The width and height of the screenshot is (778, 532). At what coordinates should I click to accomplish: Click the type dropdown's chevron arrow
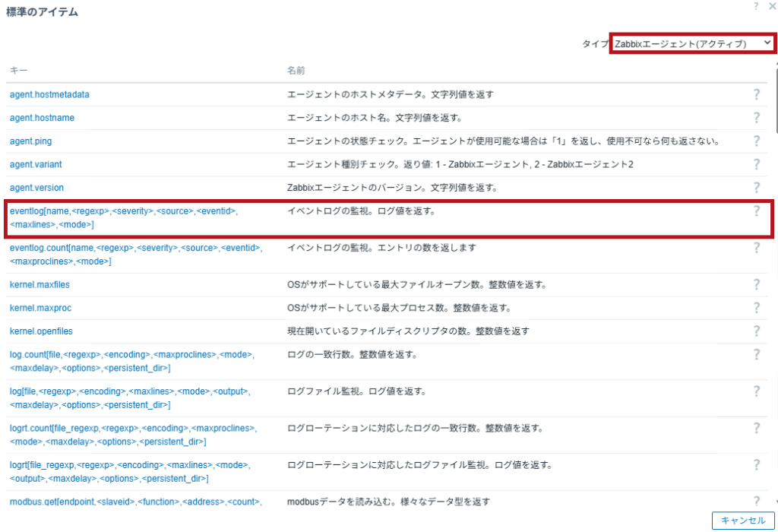pos(766,43)
